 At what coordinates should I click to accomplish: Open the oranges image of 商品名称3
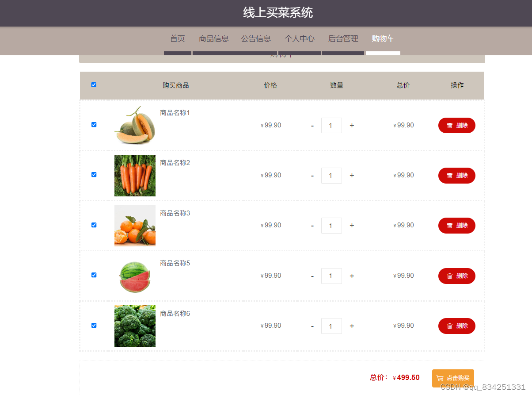(x=135, y=226)
